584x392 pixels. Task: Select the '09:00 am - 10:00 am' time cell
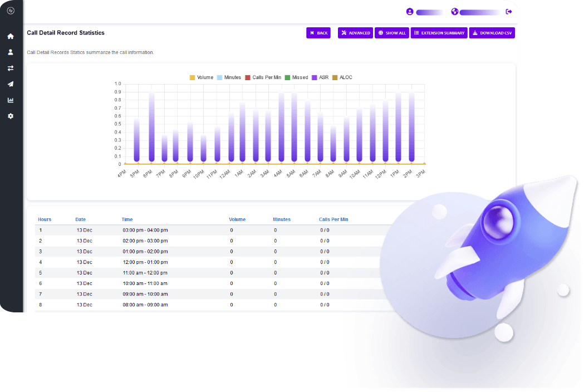[145, 295]
